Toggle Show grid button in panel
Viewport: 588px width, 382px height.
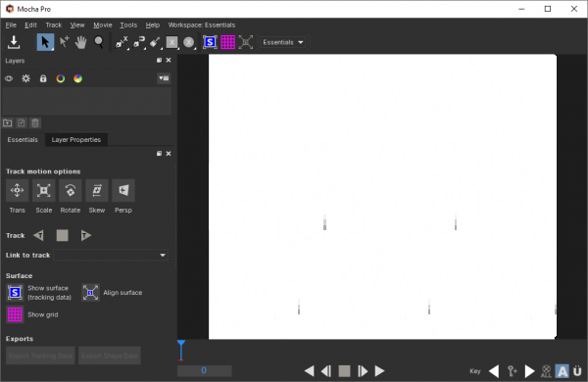pos(15,314)
